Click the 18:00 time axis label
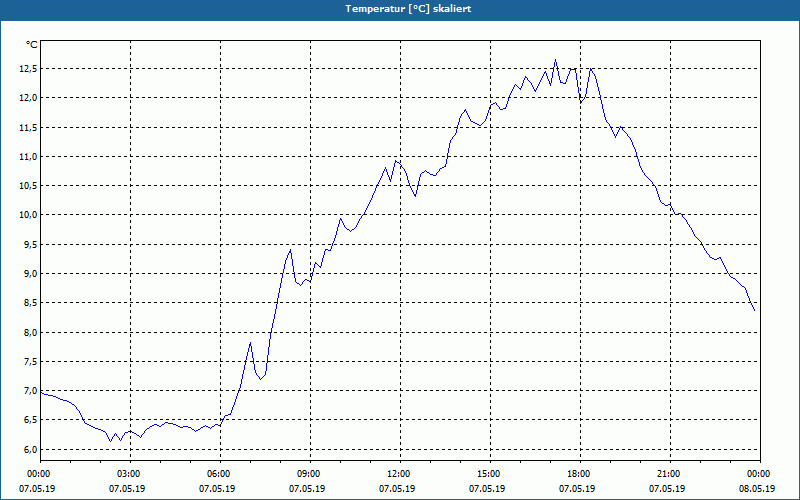 pos(578,474)
